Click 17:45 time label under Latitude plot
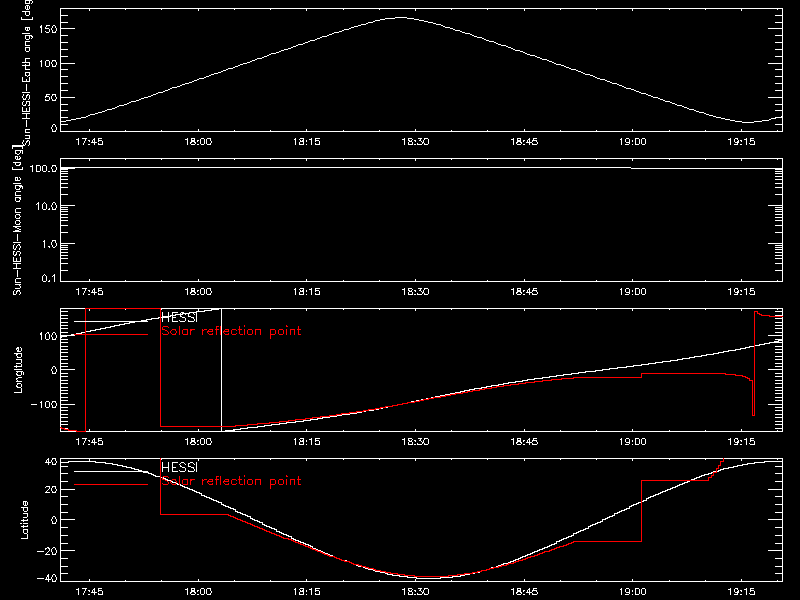This screenshot has height=600, width=800. point(89,592)
